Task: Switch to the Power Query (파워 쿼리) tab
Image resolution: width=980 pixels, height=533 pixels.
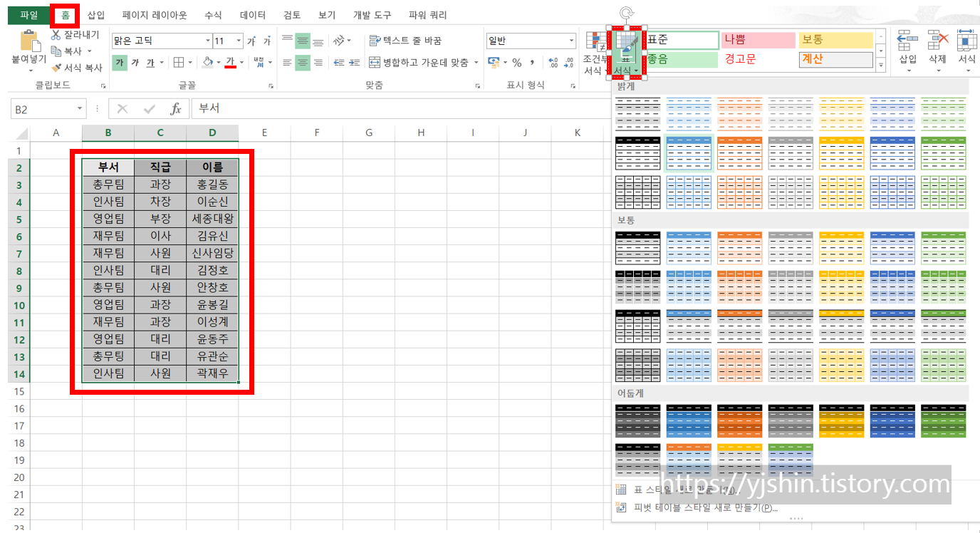Action: [428, 14]
